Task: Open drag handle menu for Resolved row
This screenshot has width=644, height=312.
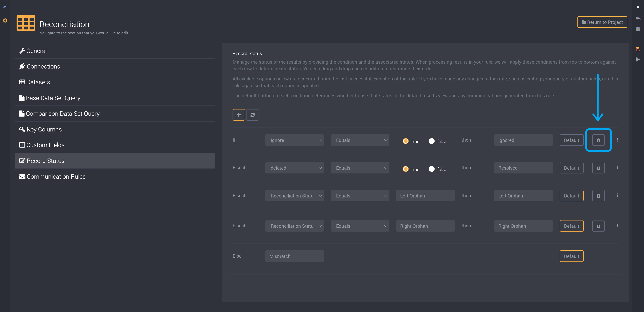Action: click(617, 168)
